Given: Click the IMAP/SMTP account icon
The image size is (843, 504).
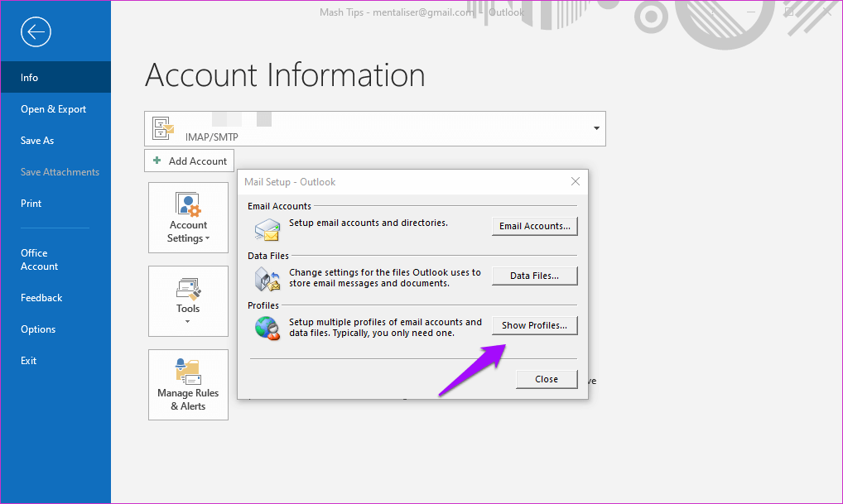Looking at the screenshot, I should [x=163, y=128].
